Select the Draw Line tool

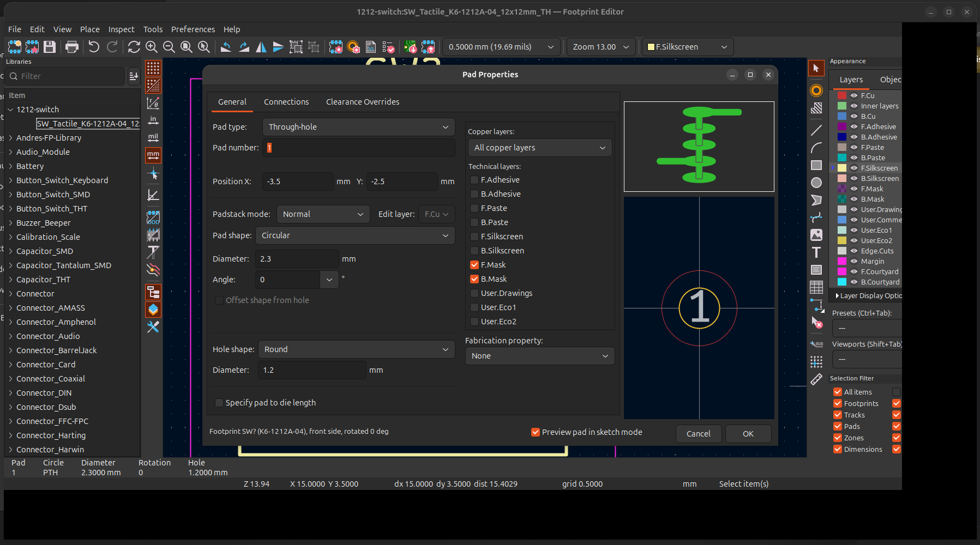click(816, 130)
